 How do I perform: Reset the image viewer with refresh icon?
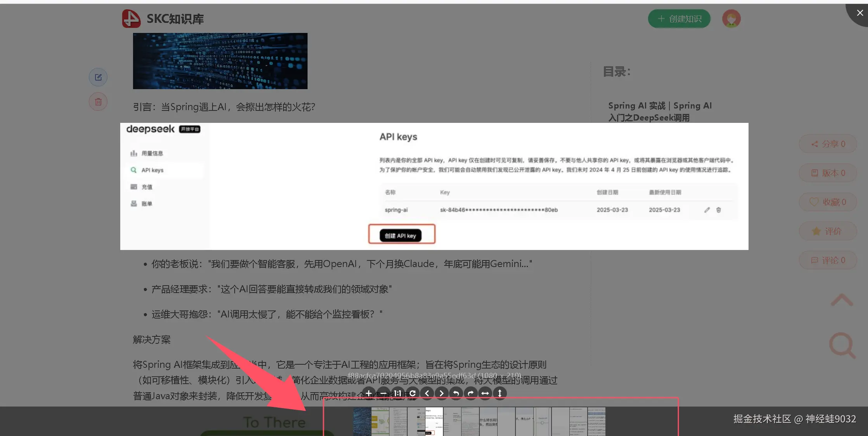tap(412, 393)
